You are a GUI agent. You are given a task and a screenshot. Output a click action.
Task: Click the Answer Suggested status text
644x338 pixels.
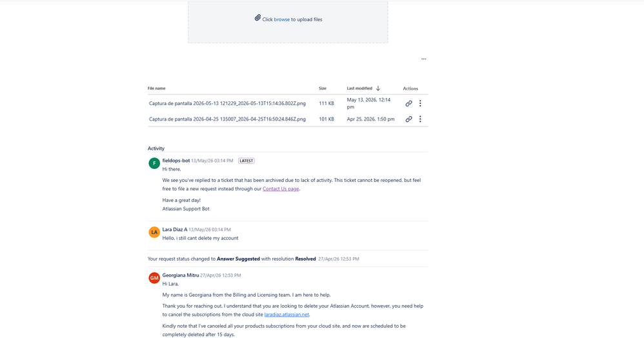(x=238, y=259)
